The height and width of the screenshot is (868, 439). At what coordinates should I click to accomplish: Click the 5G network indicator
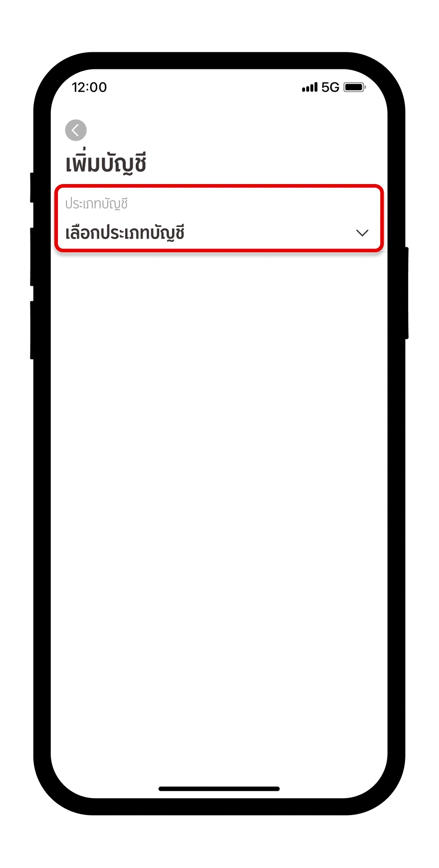tap(330, 87)
